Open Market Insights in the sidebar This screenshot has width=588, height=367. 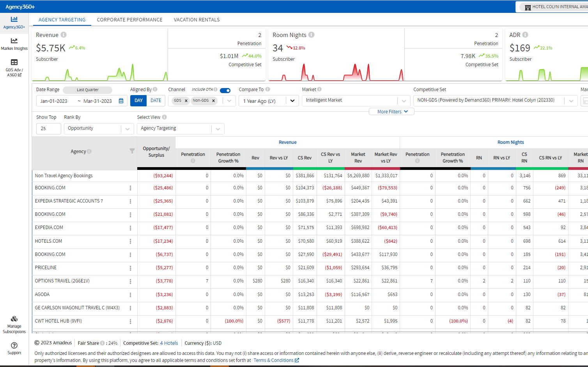click(14, 44)
